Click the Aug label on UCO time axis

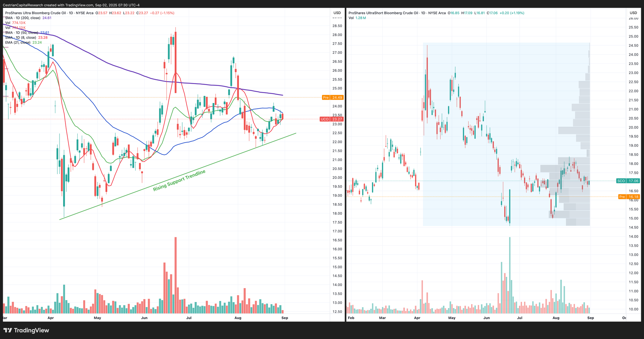(x=238, y=318)
